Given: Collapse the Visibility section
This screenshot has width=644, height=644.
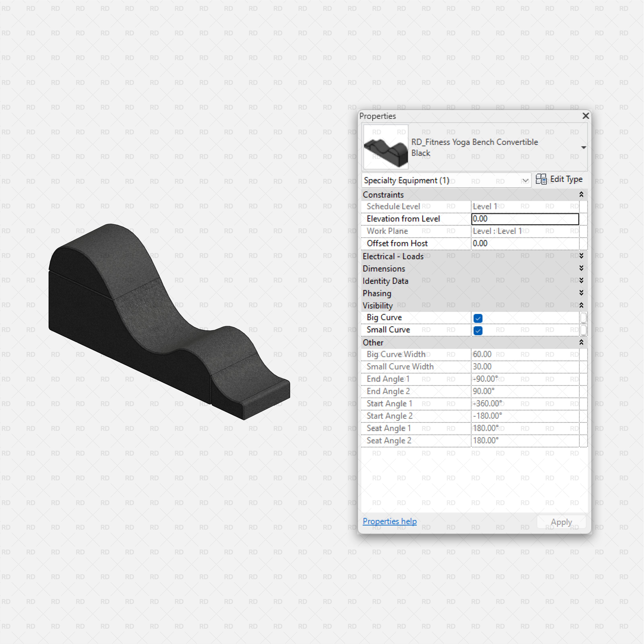Looking at the screenshot, I should coord(581,305).
